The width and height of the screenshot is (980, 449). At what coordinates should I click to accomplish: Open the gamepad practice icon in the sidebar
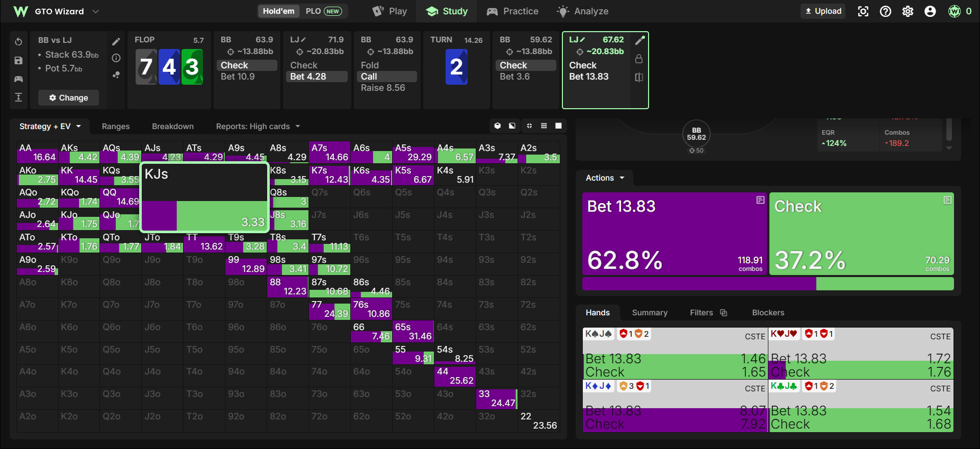18,79
